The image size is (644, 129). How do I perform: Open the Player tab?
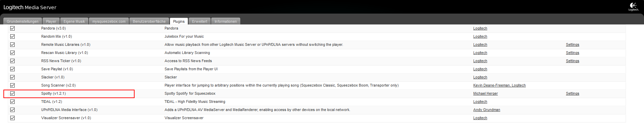point(51,21)
